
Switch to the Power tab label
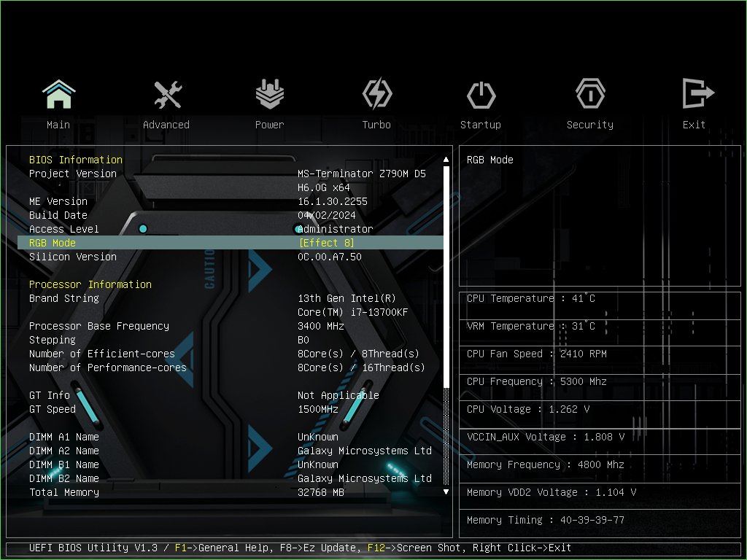pos(269,125)
